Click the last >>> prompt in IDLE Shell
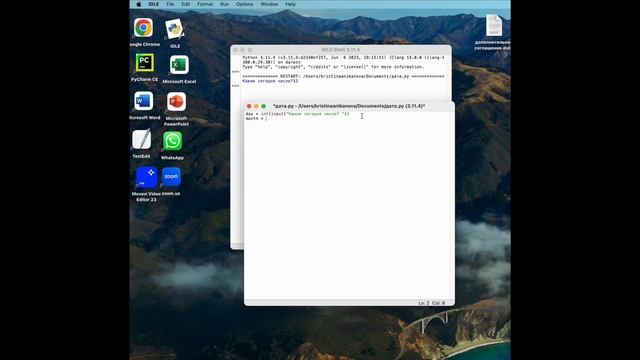Image resolution: width=640 pixels, height=360 pixels. click(x=236, y=86)
